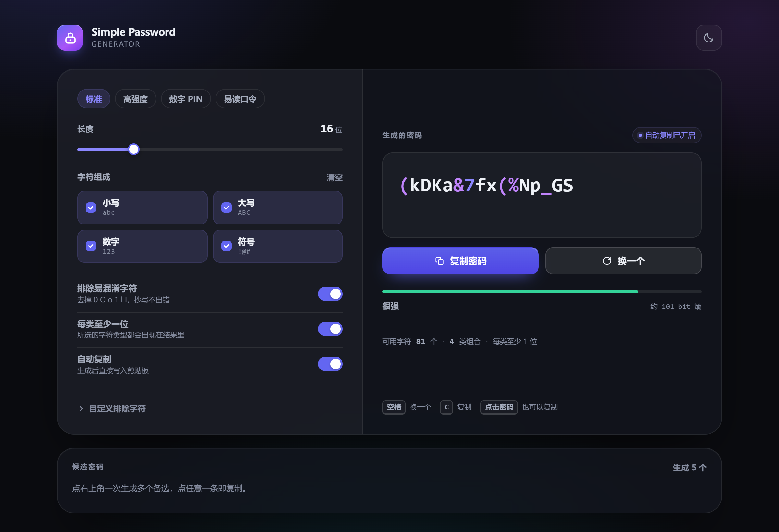Switch to the 标准 preset tab

pos(93,99)
